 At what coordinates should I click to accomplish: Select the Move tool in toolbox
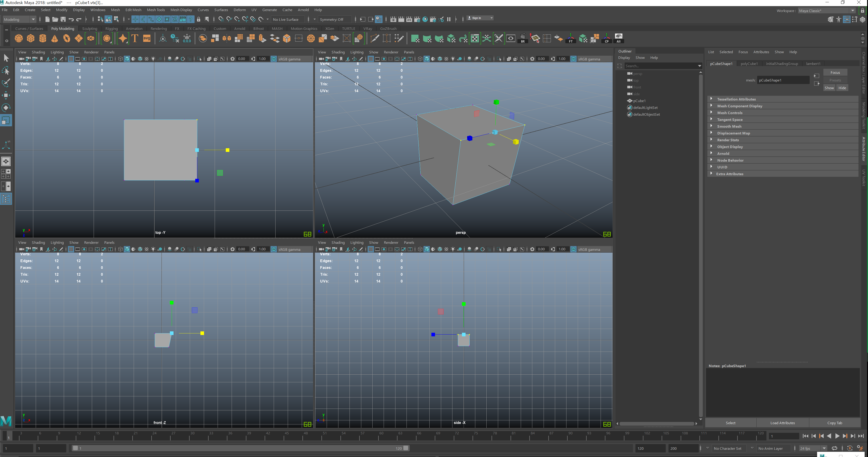point(6,96)
